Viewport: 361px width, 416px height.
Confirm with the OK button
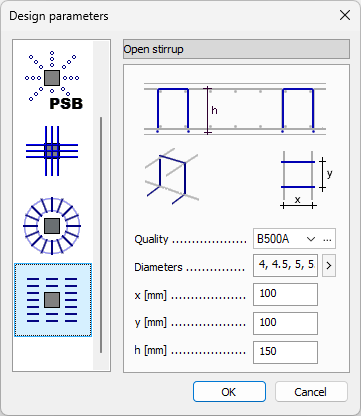point(229,392)
